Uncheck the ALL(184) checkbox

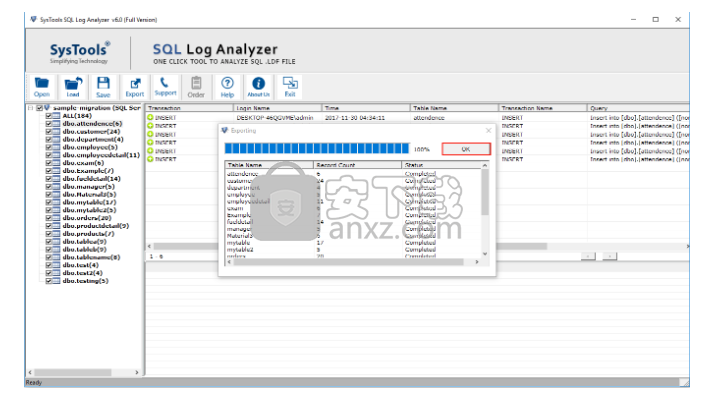[x=48, y=116]
